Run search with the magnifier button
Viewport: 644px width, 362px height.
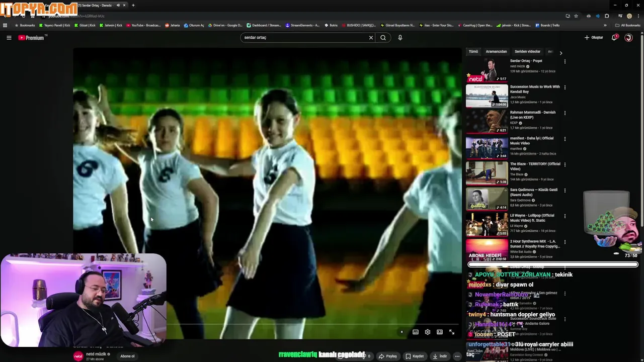tap(383, 38)
